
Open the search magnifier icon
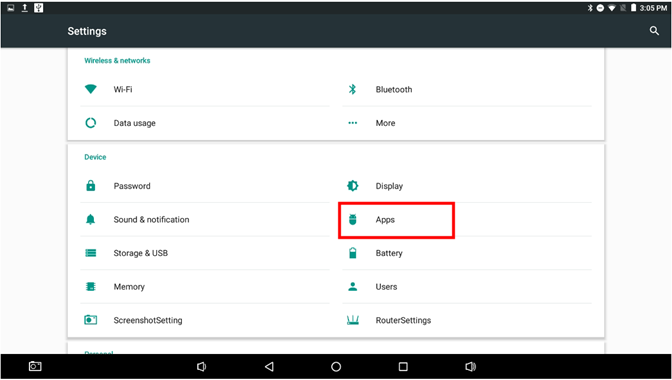(x=654, y=31)
